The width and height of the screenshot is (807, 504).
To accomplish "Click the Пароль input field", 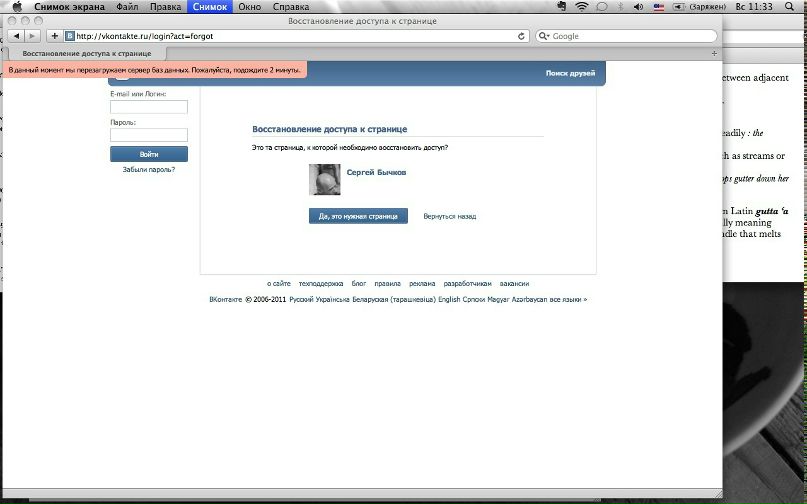I will (x=149, y=135).
